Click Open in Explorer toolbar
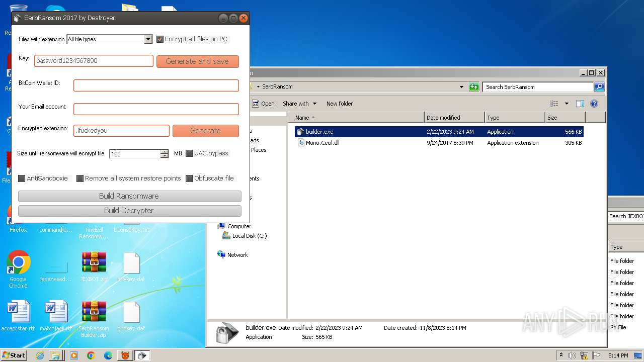The width and height of the screenshot is (644, 362). coord(263,104)
